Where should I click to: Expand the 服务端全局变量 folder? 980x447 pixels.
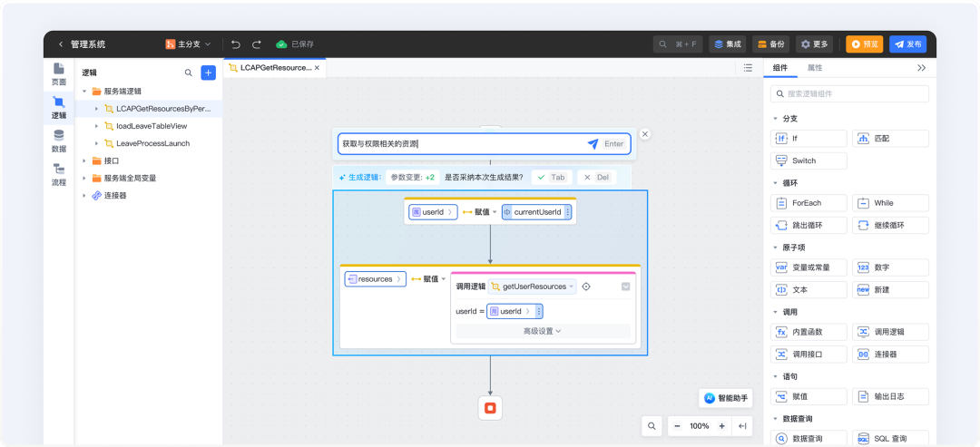83,179
